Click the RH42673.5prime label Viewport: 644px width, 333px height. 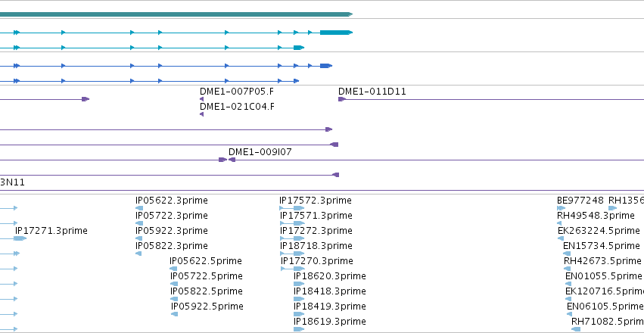click(x=602, y=261)
